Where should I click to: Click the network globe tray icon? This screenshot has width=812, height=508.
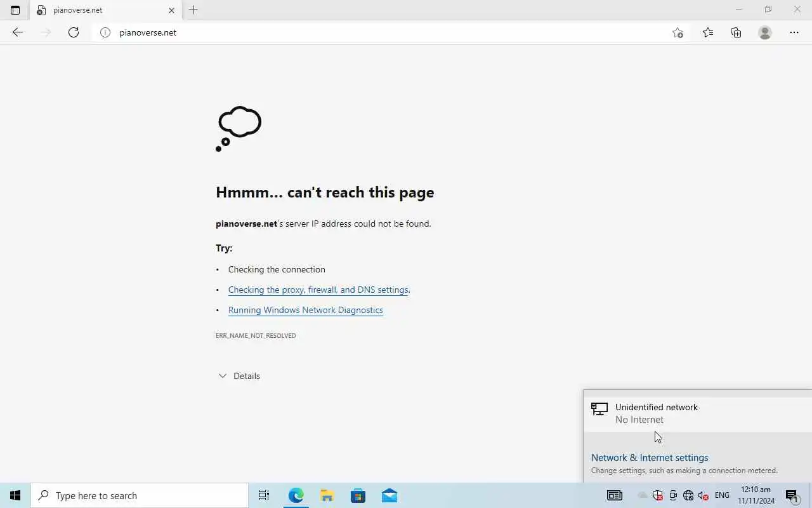(688, 495)
